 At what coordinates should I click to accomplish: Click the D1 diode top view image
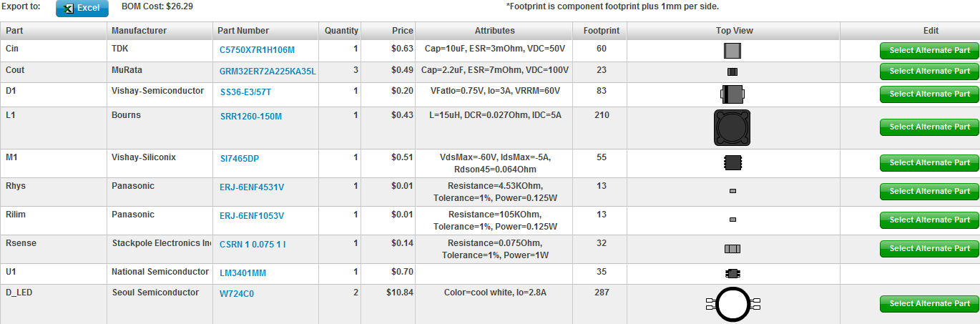[732, 94]
